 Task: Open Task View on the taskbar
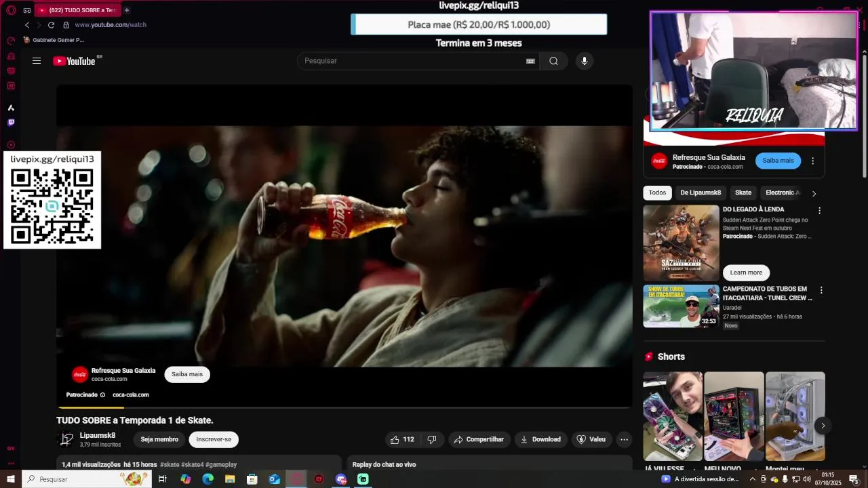tap(163, 479)
